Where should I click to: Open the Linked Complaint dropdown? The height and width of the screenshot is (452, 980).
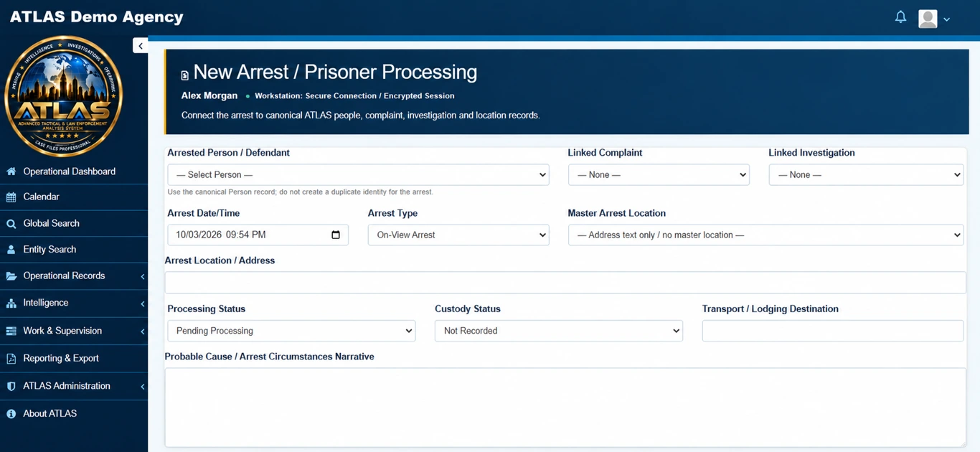coord(659,174)
